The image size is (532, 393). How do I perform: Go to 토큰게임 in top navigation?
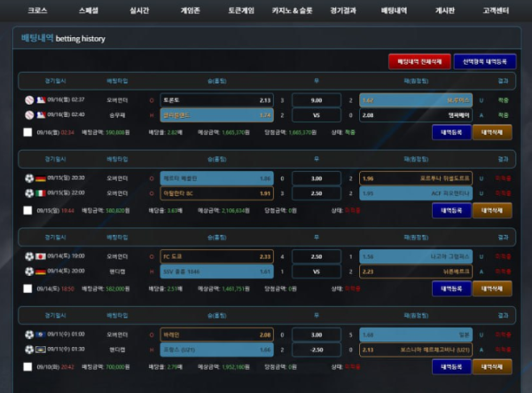tap(241, 11)
